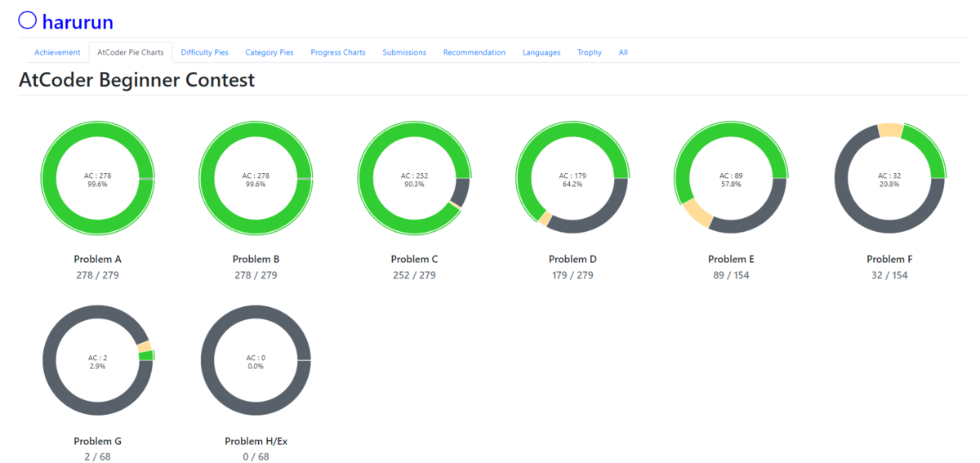Click the 179 / 279 count
Viewport: 980px width, 463px height.
coord(572,275)
